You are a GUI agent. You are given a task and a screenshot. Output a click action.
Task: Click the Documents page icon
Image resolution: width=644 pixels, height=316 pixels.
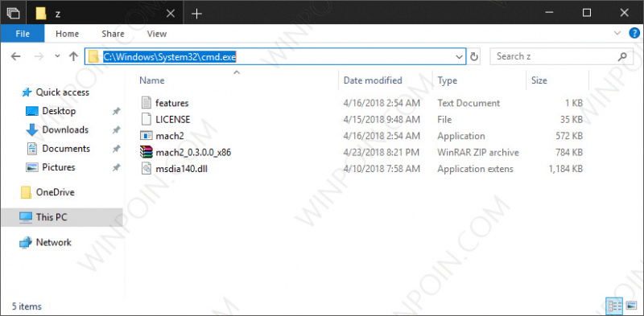[31, 149]
